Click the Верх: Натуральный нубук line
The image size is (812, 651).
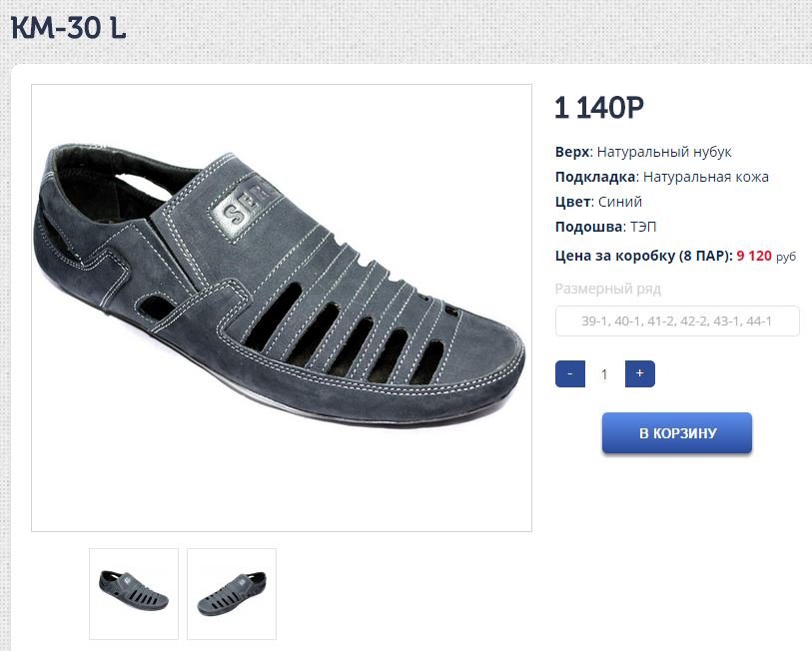click(x=643, y=152)
